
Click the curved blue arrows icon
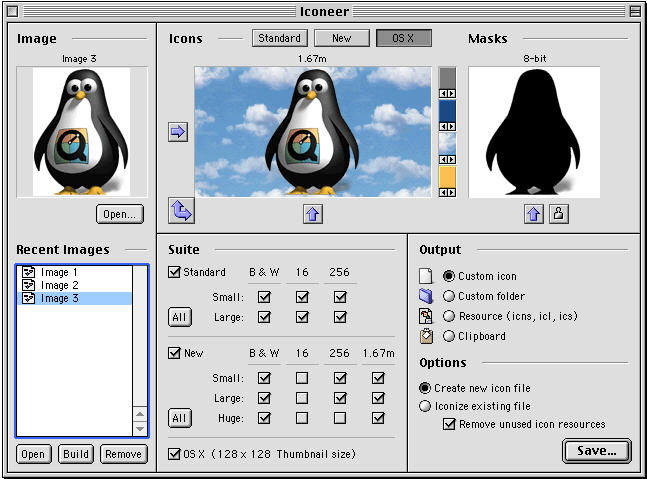[181, 210]
